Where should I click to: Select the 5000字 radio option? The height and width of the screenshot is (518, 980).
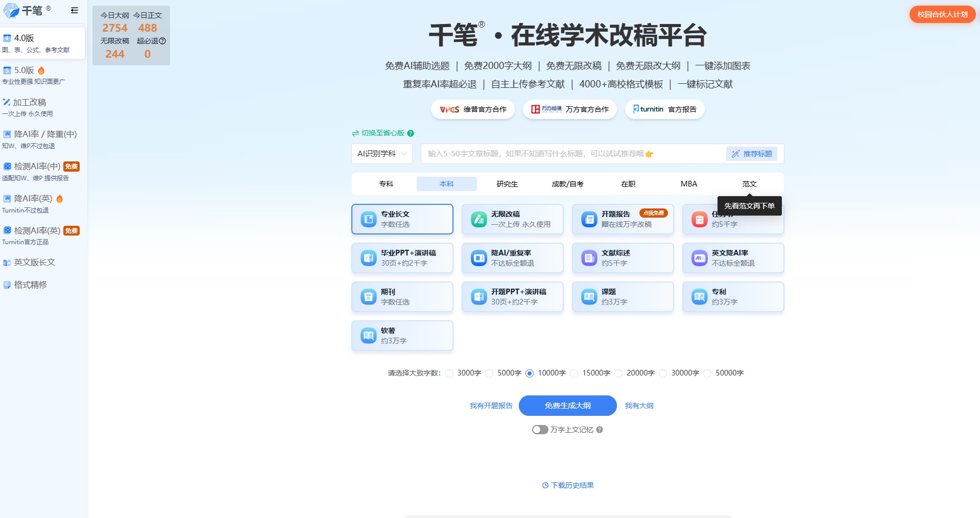pyautogui.click(x=489, y=373)
